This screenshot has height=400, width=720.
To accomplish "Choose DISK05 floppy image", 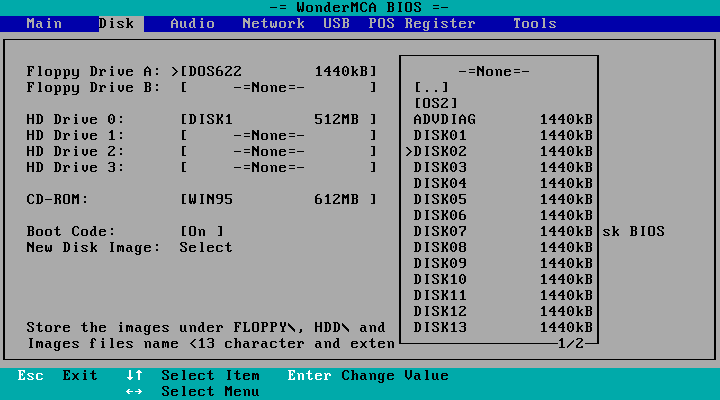I will pyautogui.click(x=503, y=199).
